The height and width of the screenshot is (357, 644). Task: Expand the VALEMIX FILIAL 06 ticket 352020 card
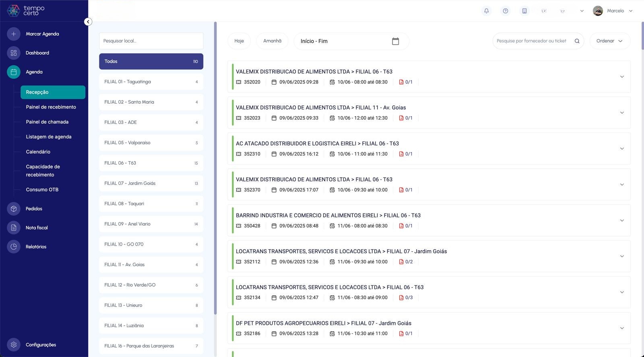[x=622, y=77]
